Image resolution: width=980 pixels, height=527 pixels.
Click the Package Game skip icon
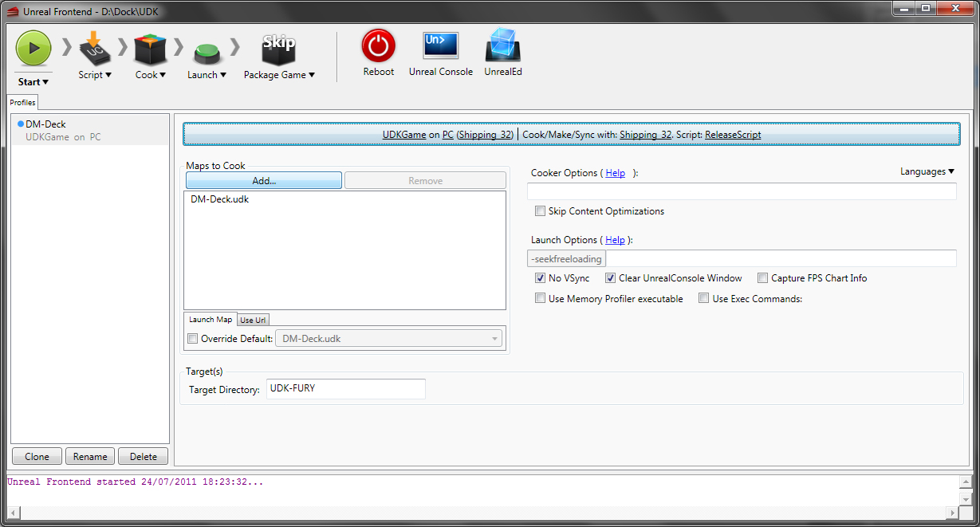[x=278, y=49]
